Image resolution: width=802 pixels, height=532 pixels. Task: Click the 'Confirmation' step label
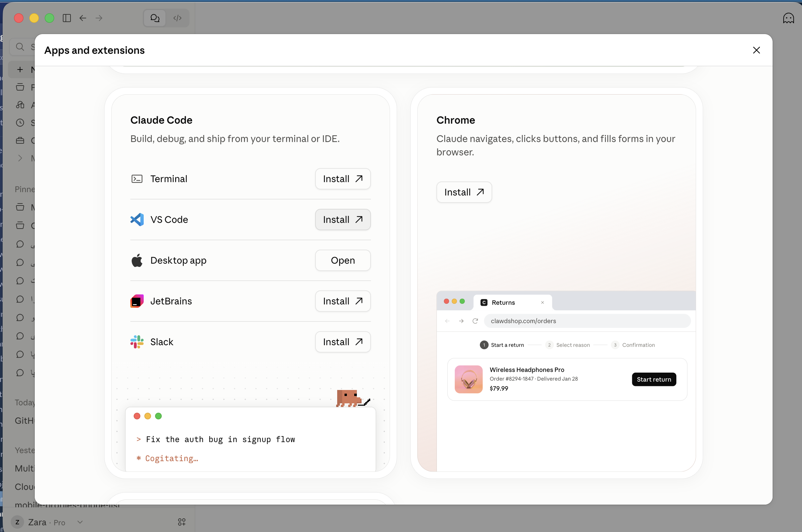638,345
